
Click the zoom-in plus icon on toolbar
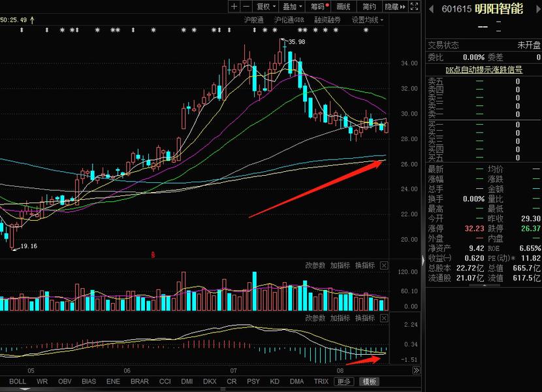tap(234, 6)
